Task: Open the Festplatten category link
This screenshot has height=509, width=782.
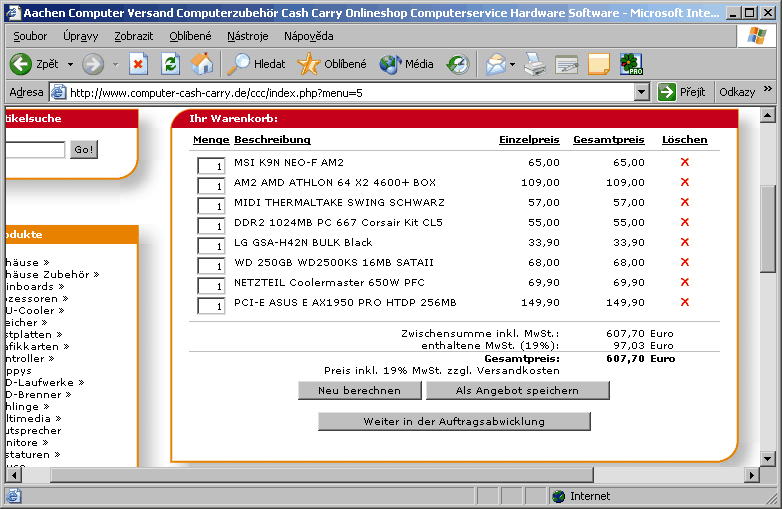Action: pos(34,334)
